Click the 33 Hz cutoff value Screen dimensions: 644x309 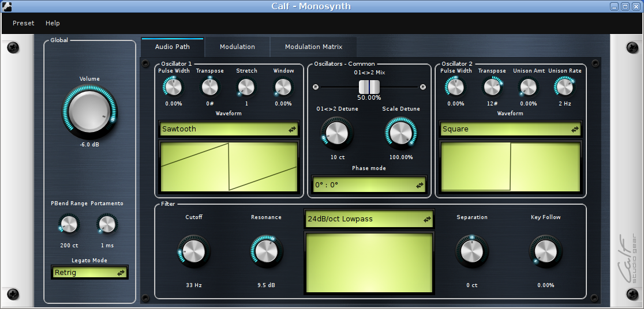click(x=193, y=285)
